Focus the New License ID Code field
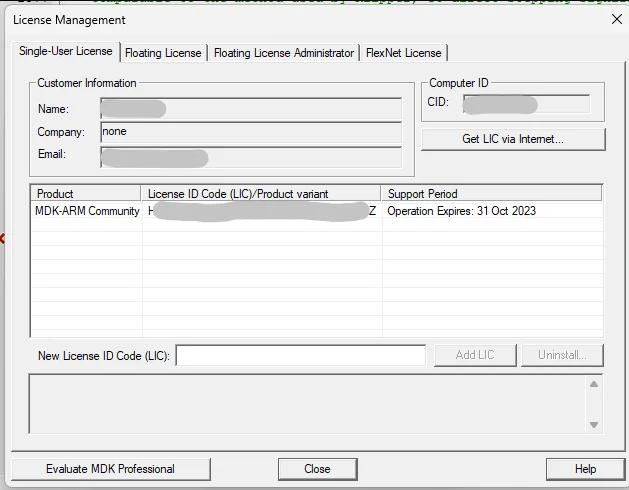 pyautogui.click(x=301, y=355)
